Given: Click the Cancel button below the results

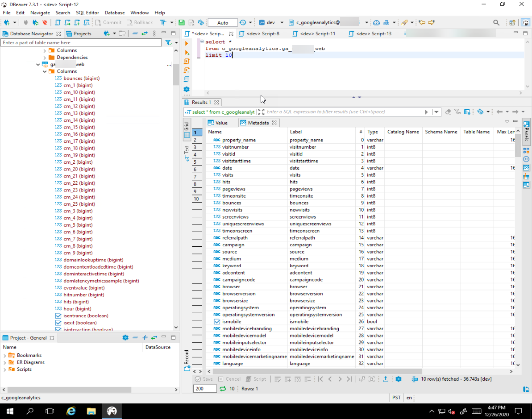Looking at the screenshot, I should click(x=229, y=379).
